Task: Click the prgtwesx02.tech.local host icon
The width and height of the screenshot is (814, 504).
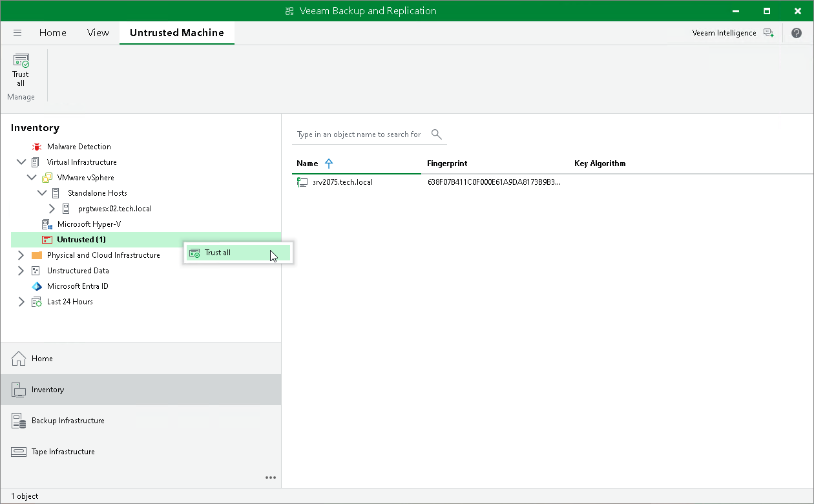Action: pos(67,209)
